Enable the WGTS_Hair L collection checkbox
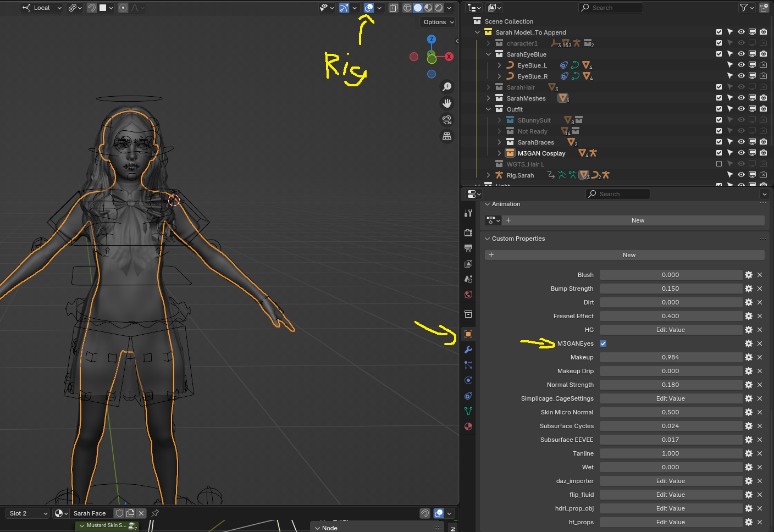 point(719,164)
